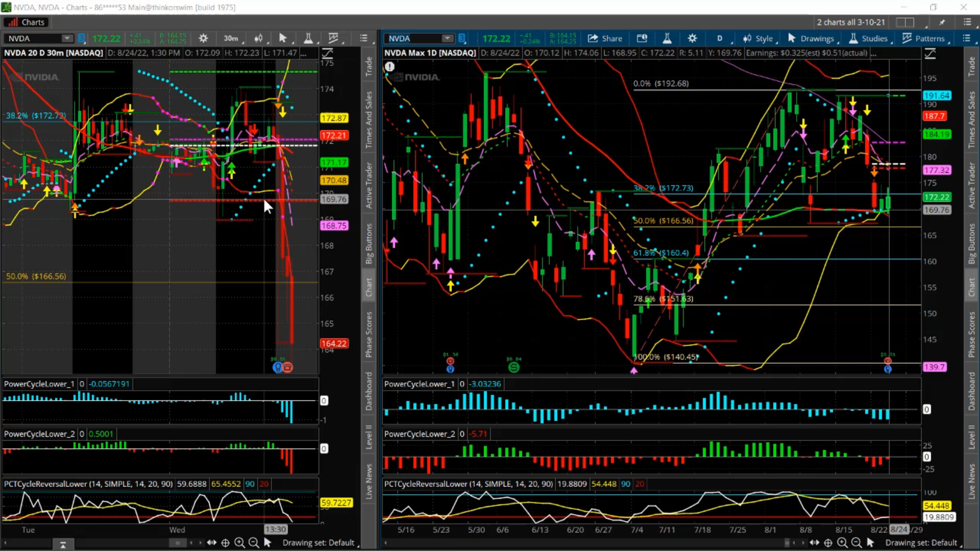The height and width of the screenshot is (551, 980).
Task: Open right Trade side tab
Action: [971, 67]
